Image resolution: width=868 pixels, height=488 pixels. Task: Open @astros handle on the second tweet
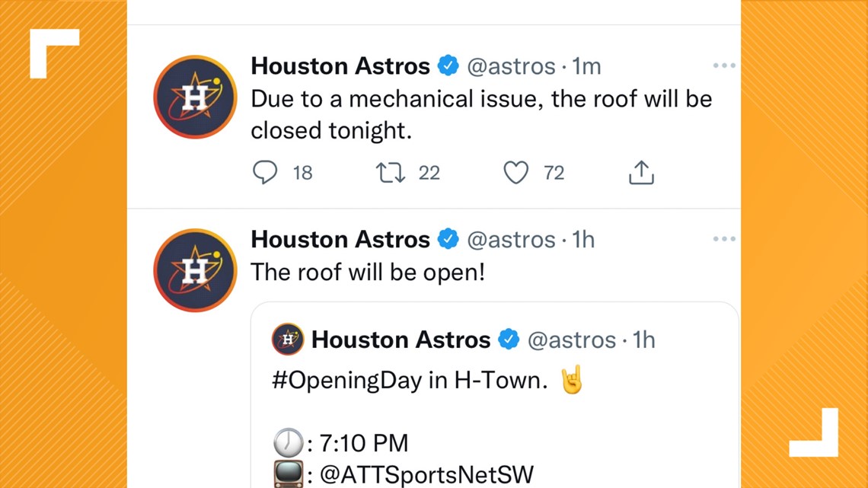[511, 240]
